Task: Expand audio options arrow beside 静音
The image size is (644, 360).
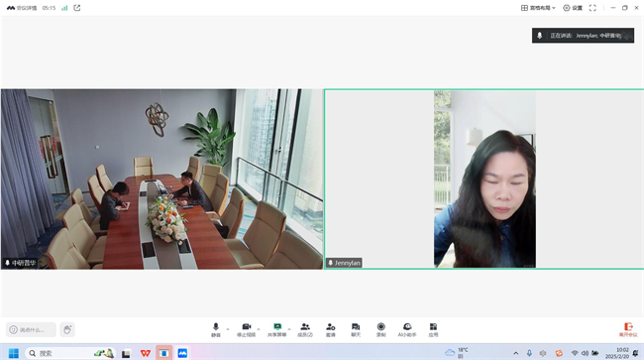Action: point(228,329)
